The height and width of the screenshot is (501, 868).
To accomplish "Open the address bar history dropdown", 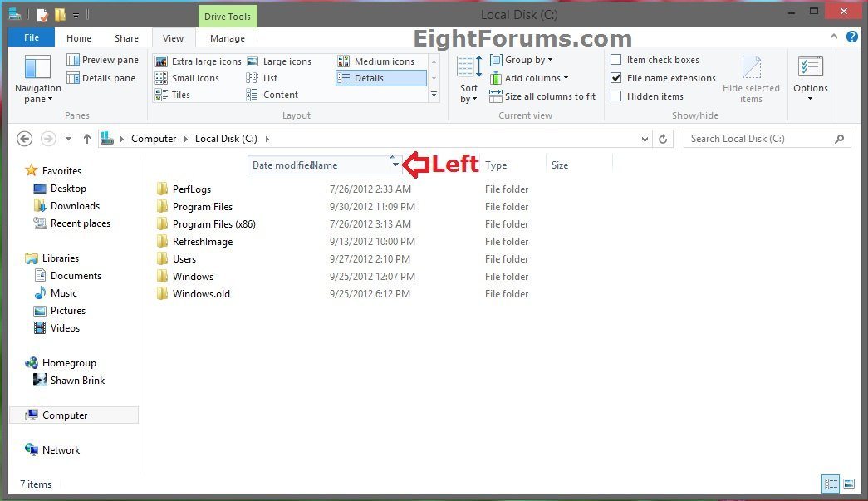I will click(x=645, y=139).
